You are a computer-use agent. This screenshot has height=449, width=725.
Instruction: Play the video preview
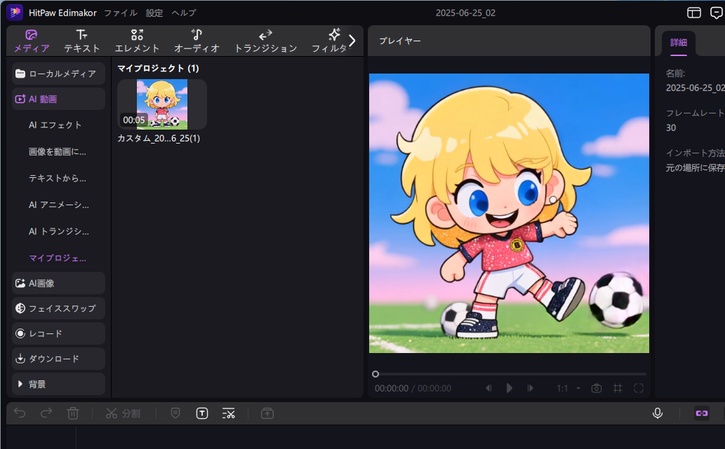509,388
